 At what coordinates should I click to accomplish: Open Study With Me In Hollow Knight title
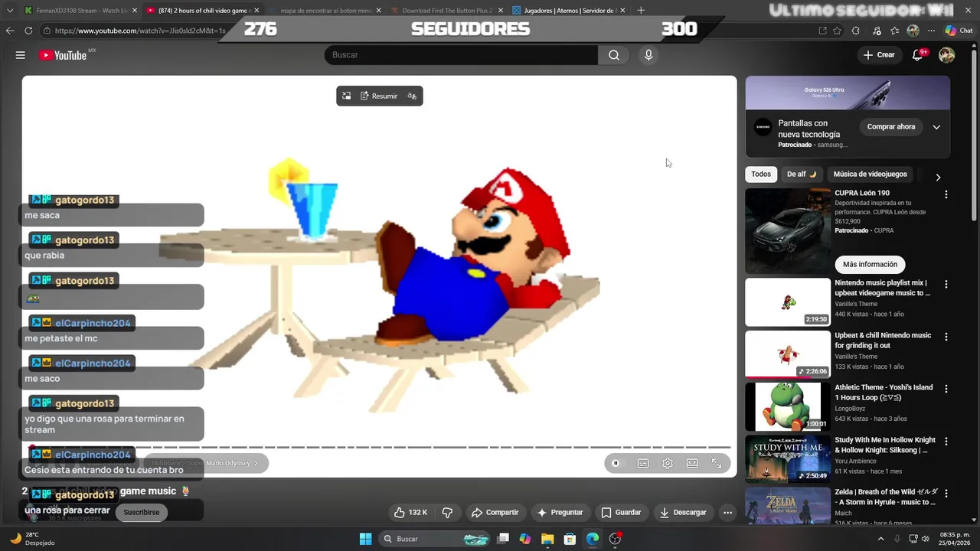coord(885,445)
